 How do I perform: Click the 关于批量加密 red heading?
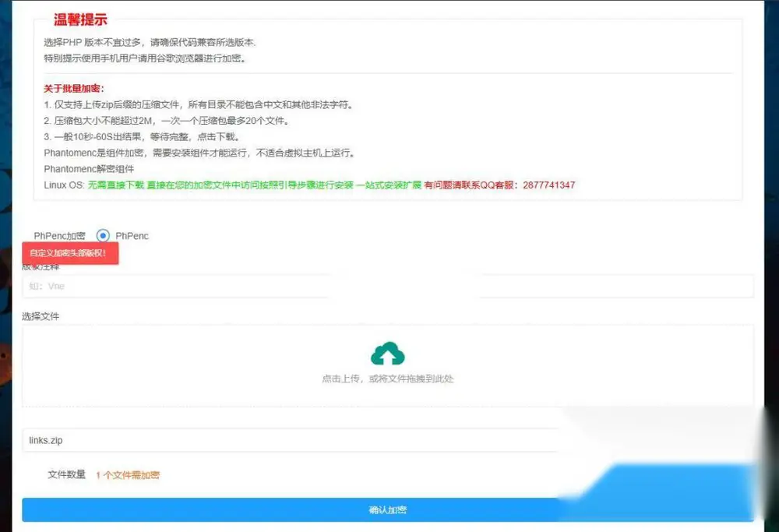point(73,89)
